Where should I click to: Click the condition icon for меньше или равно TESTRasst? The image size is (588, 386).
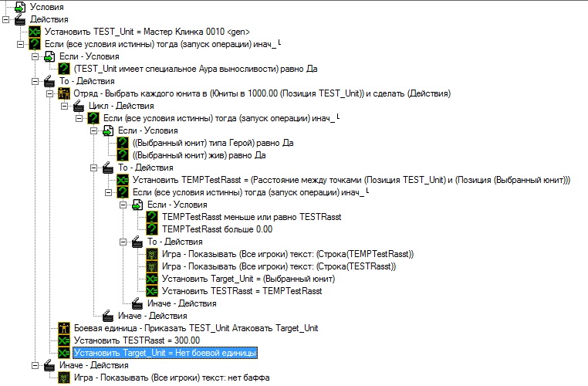tap(152, 217)
